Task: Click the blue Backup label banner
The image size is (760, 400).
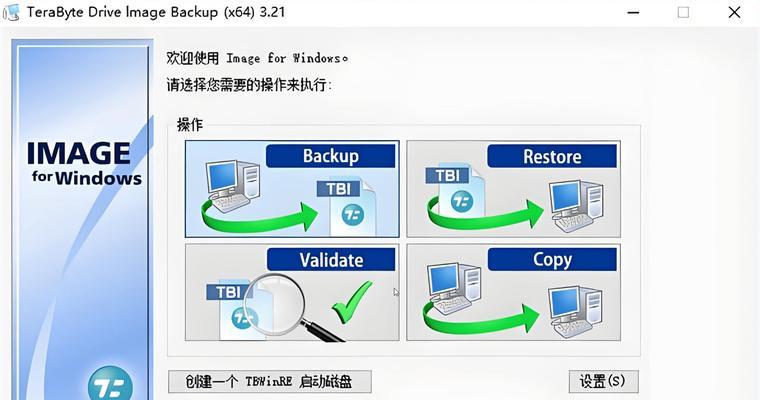Action: [331, 156]
